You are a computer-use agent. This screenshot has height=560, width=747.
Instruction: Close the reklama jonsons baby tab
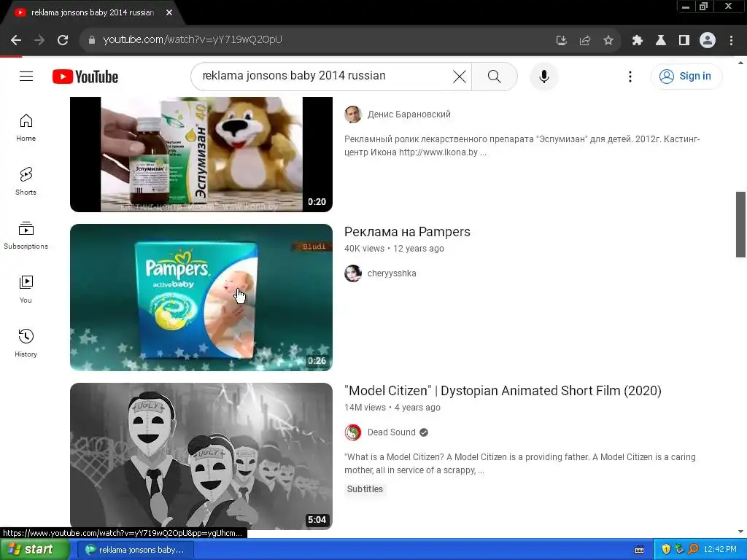click(169, 13)
